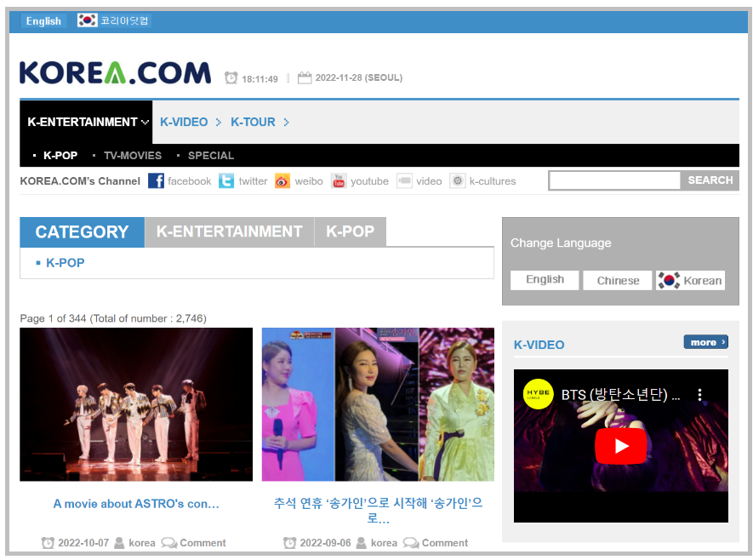The width and height of the screenshot is (753, 560).
Task: Open article 'A movie about ASTRO's con...'
Action: coord(136,504)
